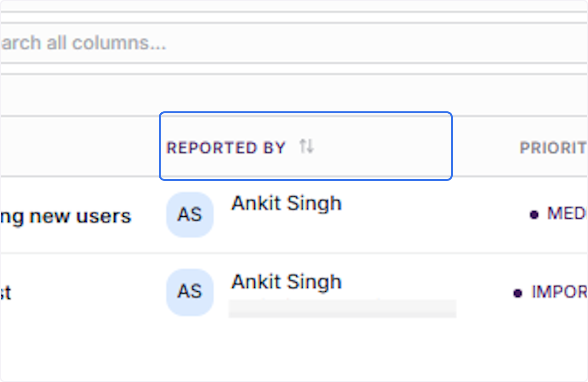
Task: Click the PRIORITY column header
Action: point(554,148)
